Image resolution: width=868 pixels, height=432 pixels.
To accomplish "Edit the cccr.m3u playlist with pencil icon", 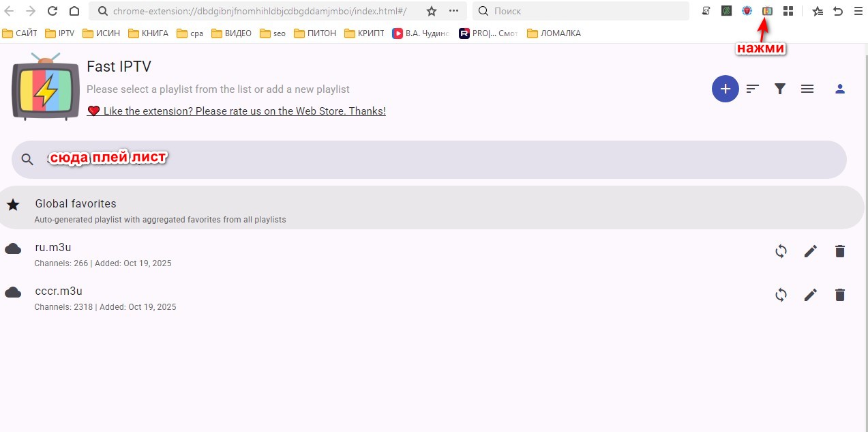I will pos(810,295).
